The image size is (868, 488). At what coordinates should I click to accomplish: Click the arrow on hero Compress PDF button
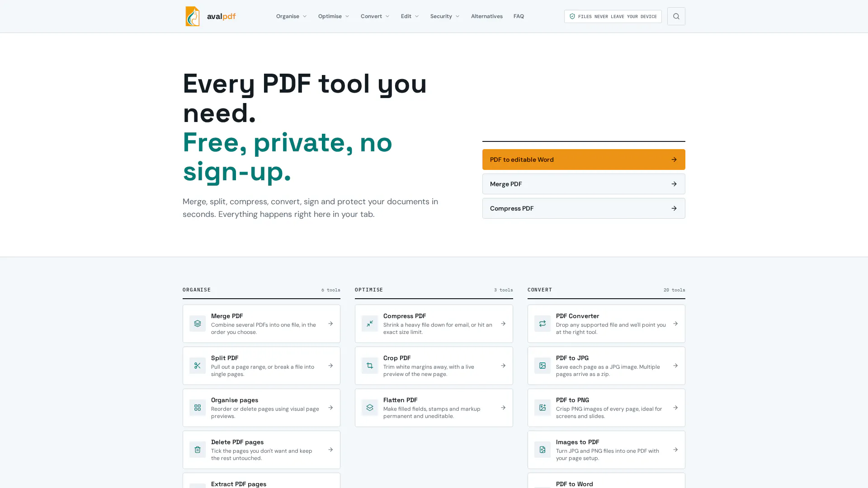(x=674, y=208)
